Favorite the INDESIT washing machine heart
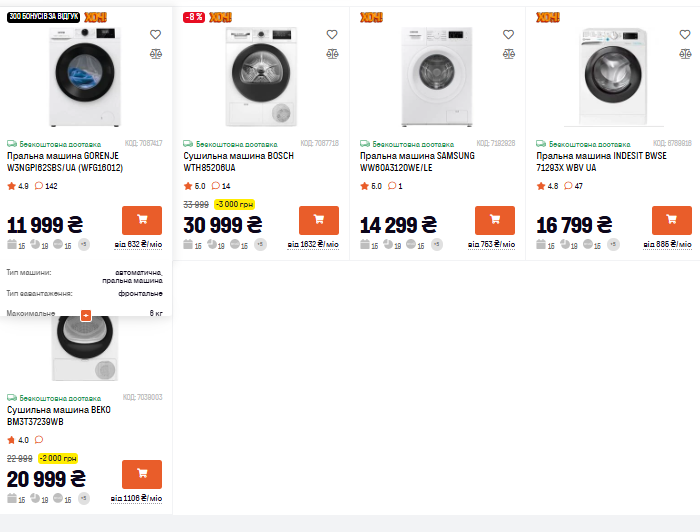Image resolution: width=700 pixels, height=532 pixels. pos(685,34)
